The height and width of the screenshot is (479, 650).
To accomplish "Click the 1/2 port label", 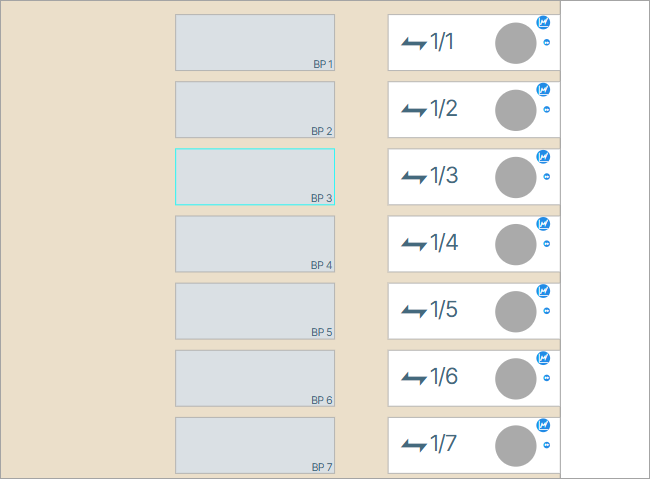I will pos(443,109).
